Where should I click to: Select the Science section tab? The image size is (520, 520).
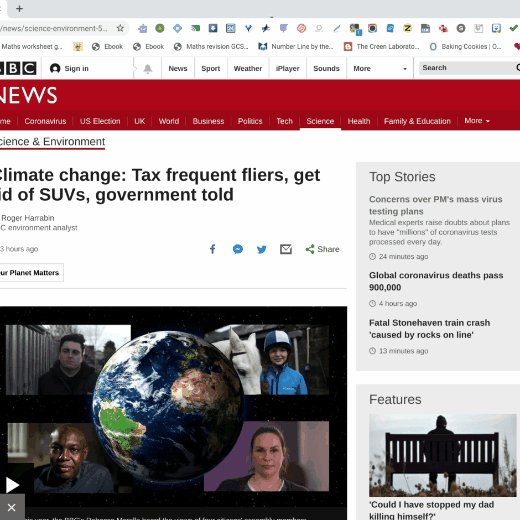(x=320, y=121)
